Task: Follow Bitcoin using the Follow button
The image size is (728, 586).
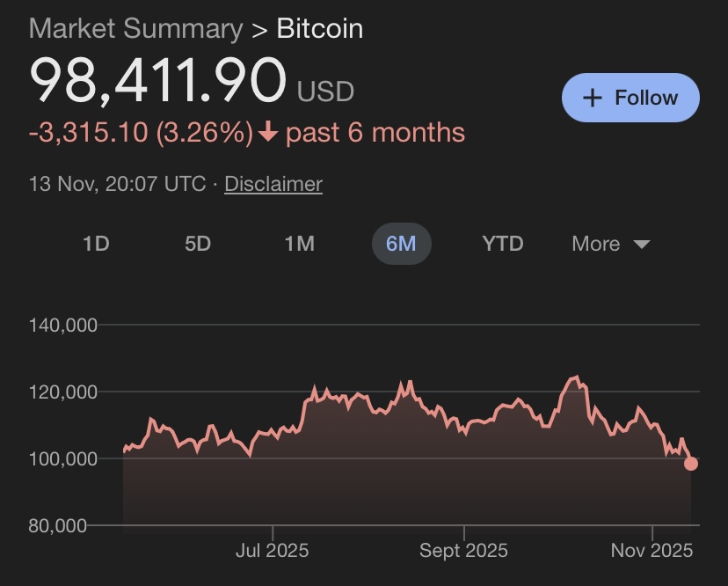Action: click(630, 98)
